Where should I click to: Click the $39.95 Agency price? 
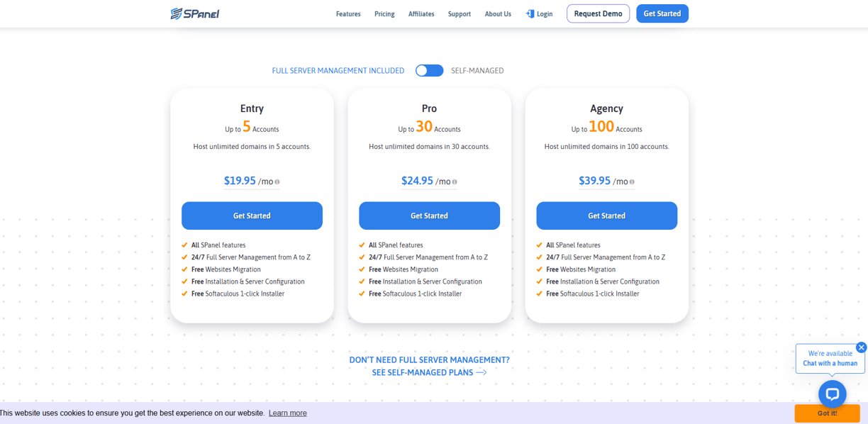click(x=594, y=181)
